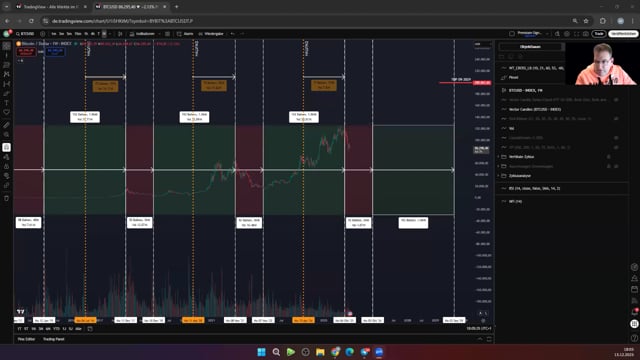Delete drawings with trash icon

7,198
